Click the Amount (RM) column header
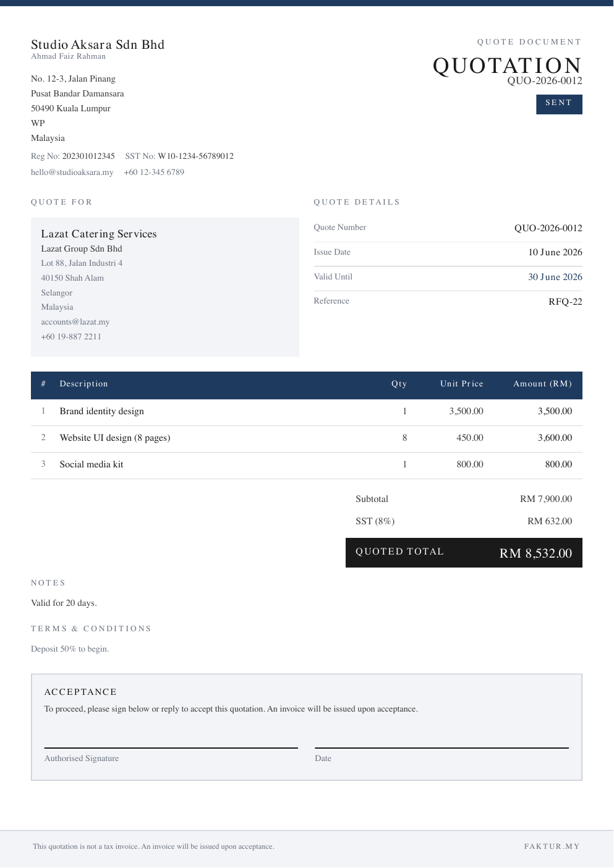 pyautogui.click(x=542, y=384)
